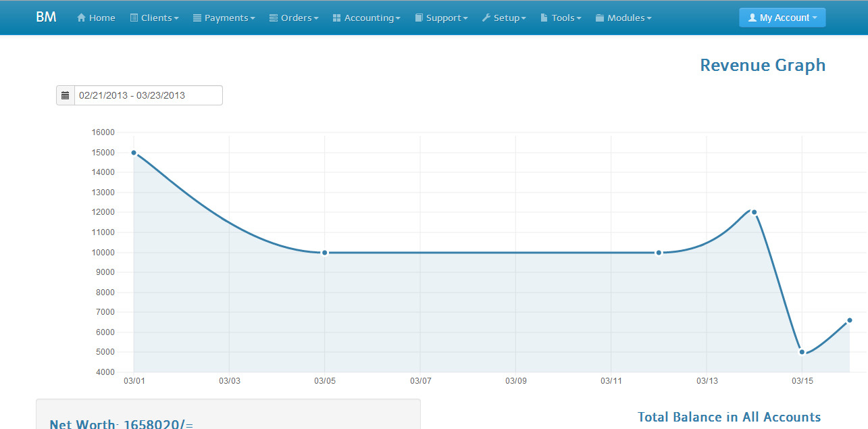Click the calendar icon beside date range

[x=66, y=95]
